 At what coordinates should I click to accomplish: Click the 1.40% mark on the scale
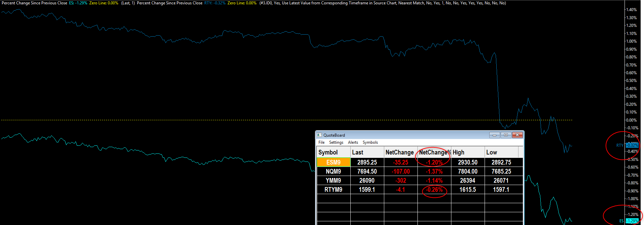click(x=631, y=10)
